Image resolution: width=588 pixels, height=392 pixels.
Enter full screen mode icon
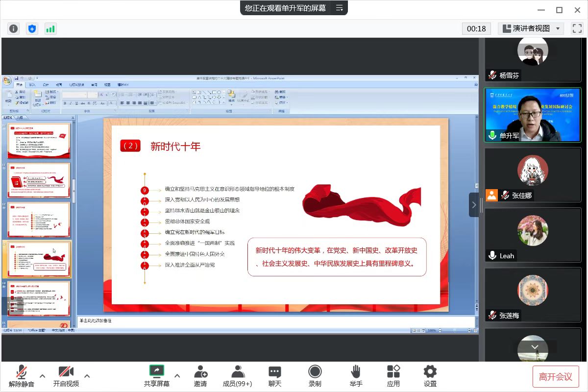(577, 28)
